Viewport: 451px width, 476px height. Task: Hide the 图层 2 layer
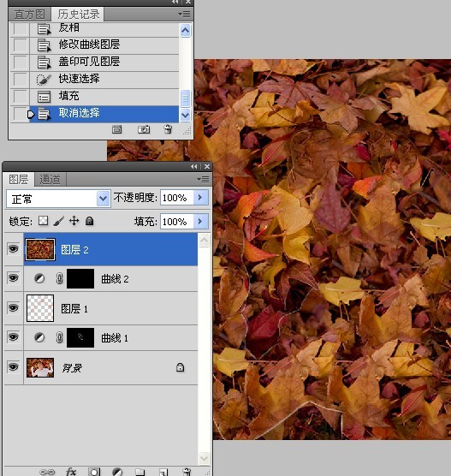(13, 249)
